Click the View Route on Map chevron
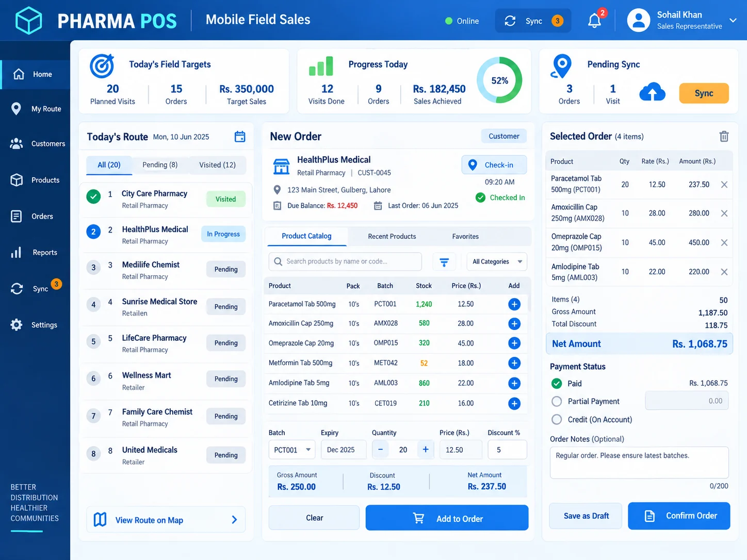 234,520
